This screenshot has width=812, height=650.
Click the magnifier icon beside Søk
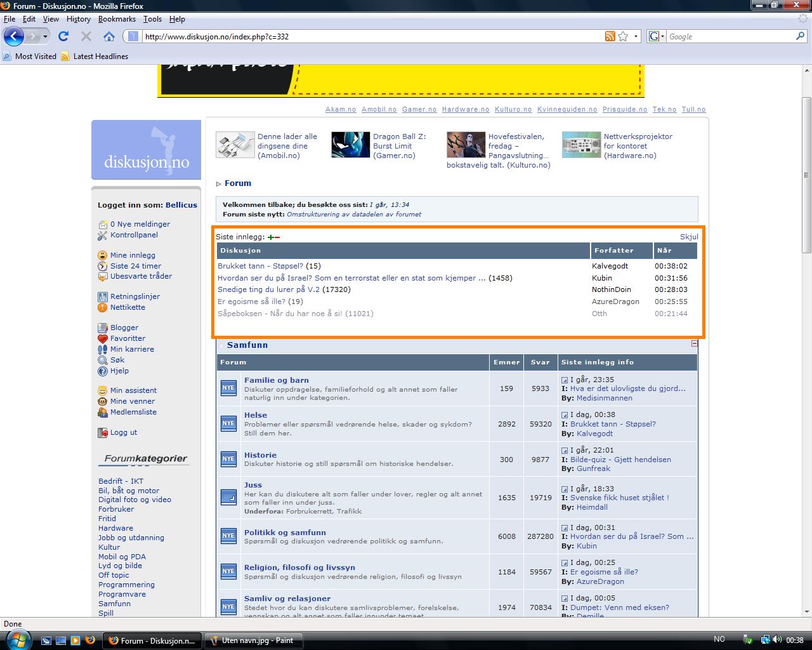tap(103, 360)
